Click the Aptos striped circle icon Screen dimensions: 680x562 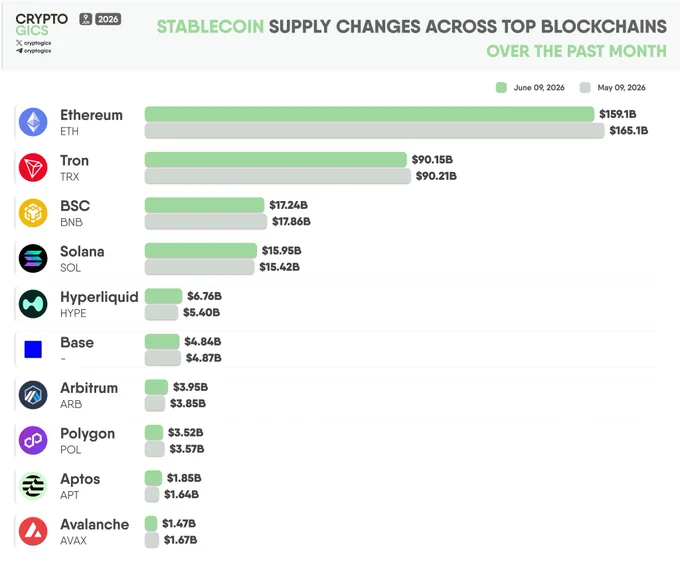tap(33, 486)
